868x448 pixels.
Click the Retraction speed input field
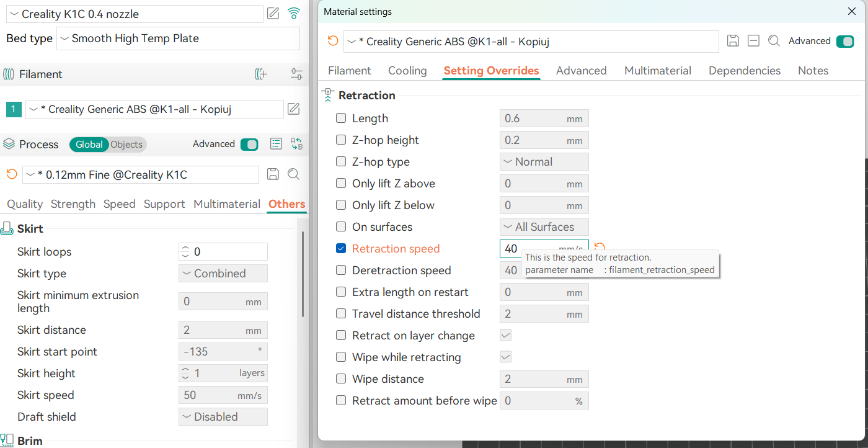pos(527,249)
